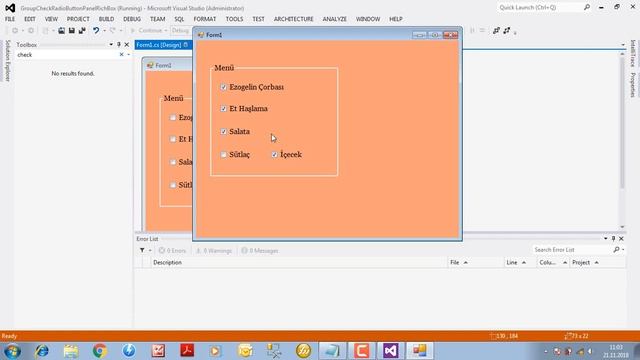Screen dimensions: 640x360
Task: Check the Sütlaç checkbox in the running form
Action: [224, 154]
